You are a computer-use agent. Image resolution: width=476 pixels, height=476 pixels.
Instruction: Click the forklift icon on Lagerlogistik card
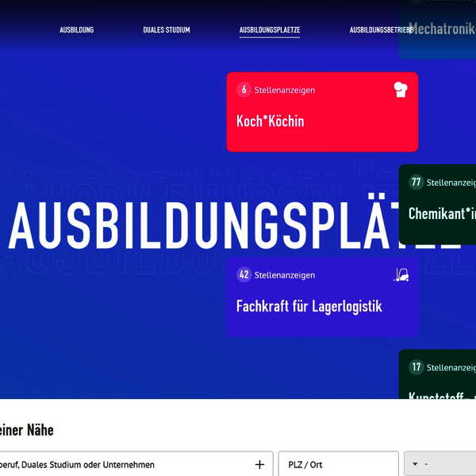pyautogui.click(x=401, y=274)
